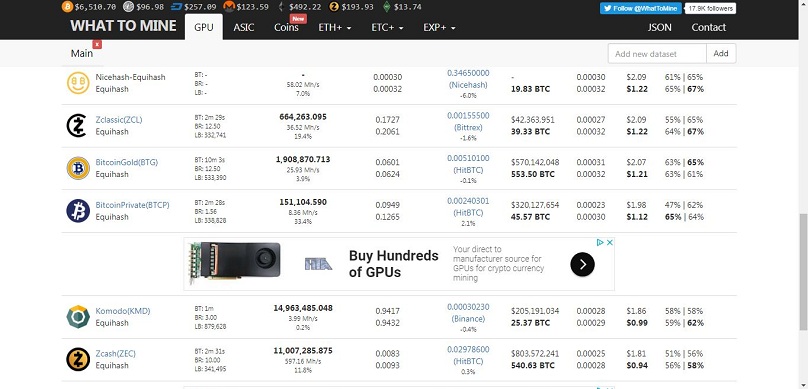Close the ad using the X icon
808x389 pixels.
tap(609, 243)
